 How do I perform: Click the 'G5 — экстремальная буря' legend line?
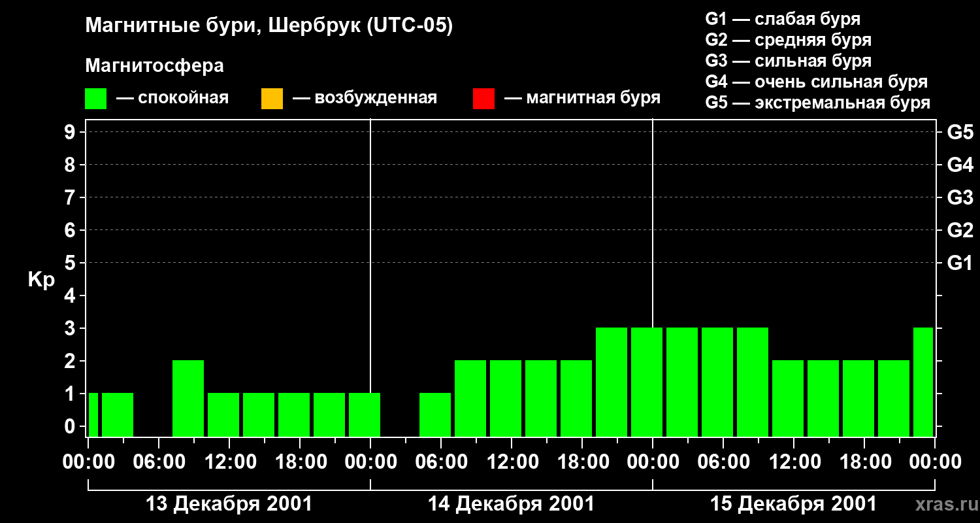[817, 103]
